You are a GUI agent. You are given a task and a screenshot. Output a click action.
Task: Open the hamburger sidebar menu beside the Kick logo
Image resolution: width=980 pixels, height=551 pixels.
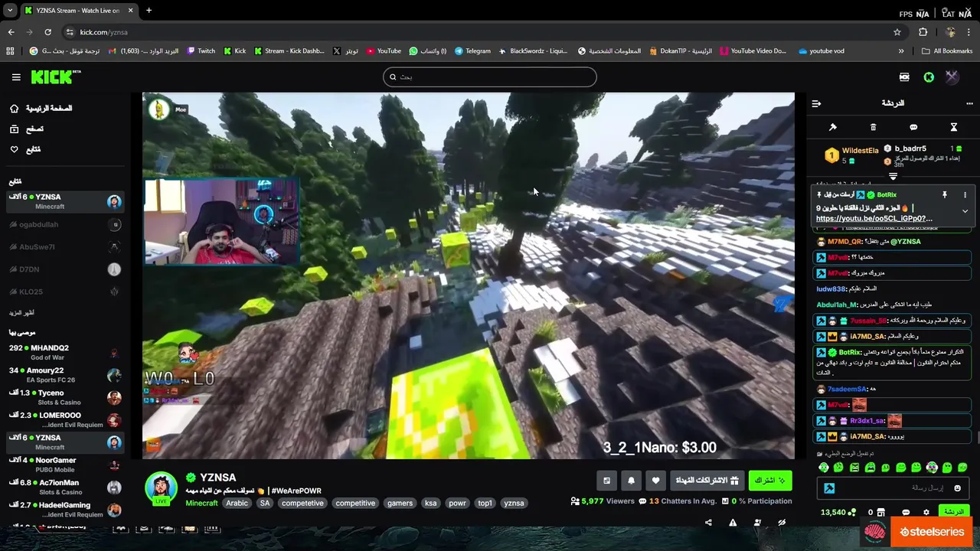16,77
